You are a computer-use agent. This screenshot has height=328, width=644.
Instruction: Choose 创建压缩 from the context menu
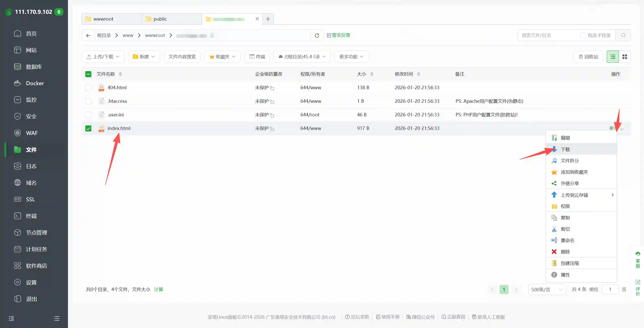point(581,263)
